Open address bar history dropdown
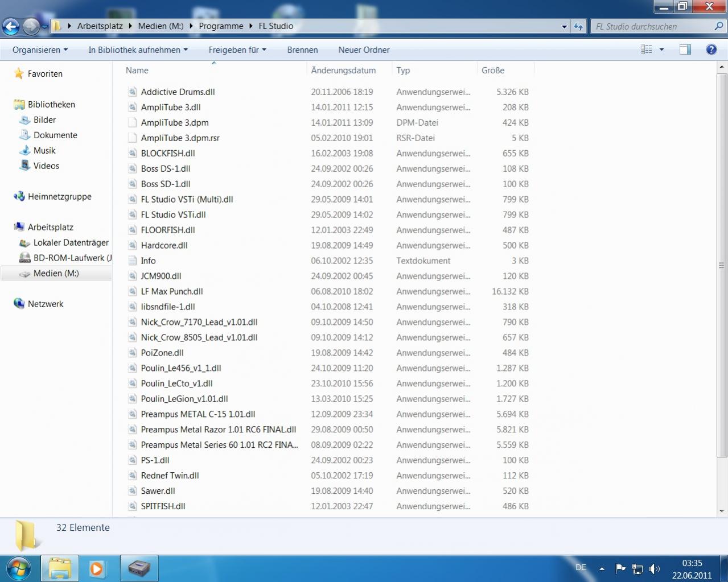The image size is (728, 582). click(x=564, y=26)
